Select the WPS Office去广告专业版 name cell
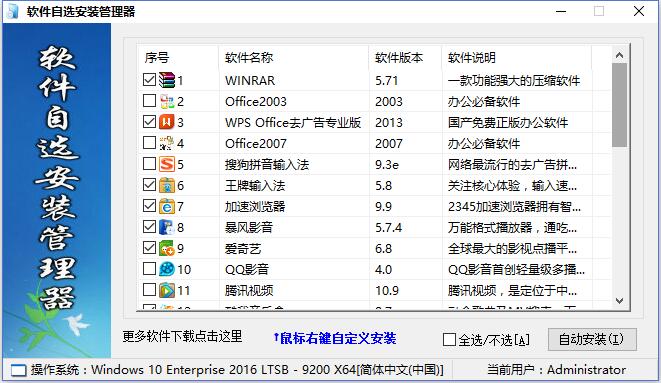The height and width of the screenshot is (383, 661). point(293,123)
